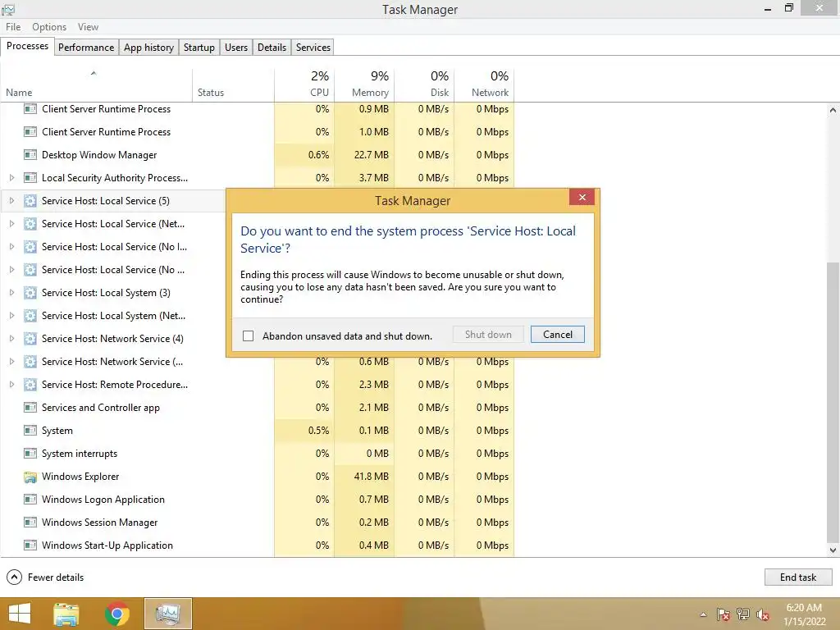Expand Service Host: Network Service (4)

click(11, 339)
